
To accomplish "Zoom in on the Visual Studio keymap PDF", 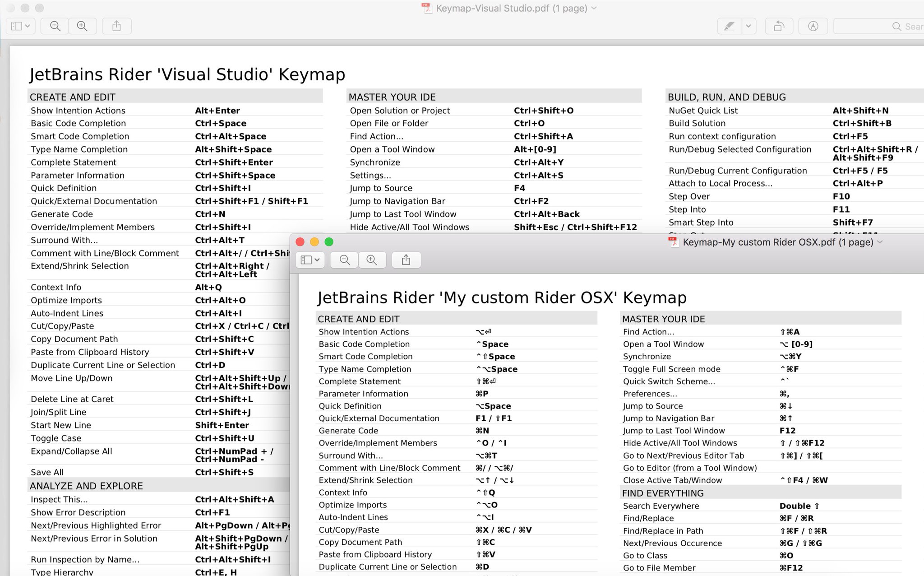I will click(83, 26).
